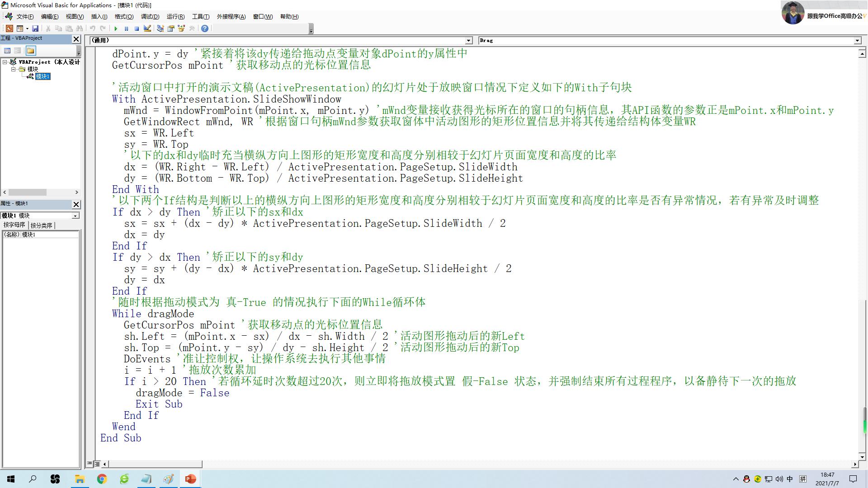Open the procedure dropdown showing Drag

tap(857, 41)
